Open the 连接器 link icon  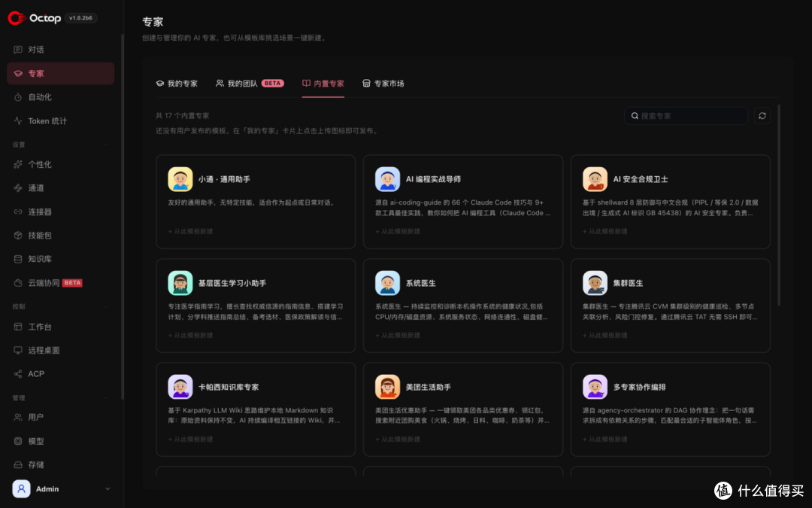click(18, 211)
